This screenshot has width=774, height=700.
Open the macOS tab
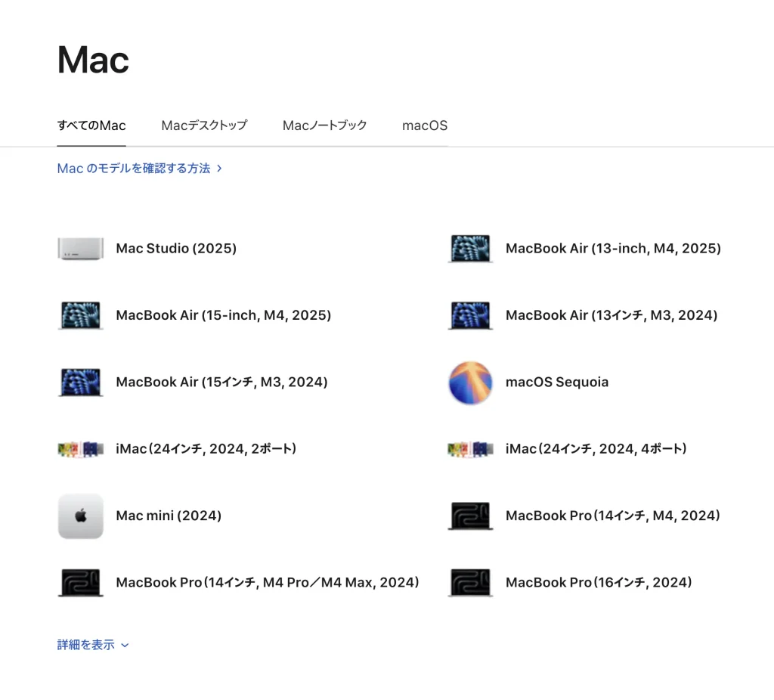tap(425, 125)
